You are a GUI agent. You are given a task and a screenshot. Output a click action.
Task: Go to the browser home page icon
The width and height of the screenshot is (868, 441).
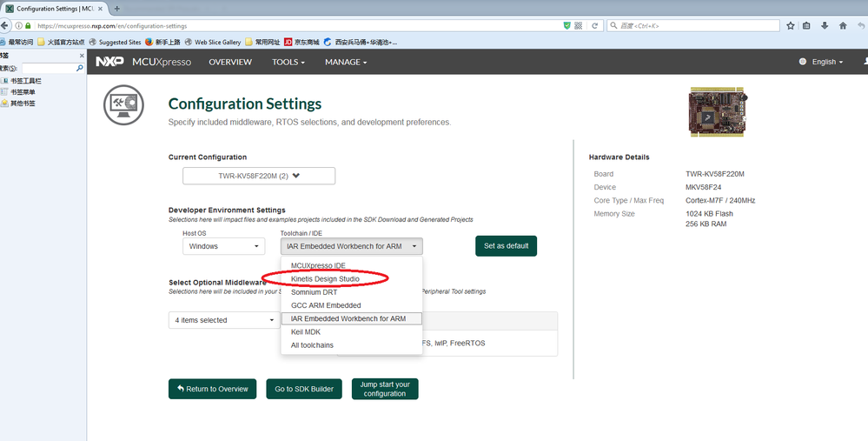(x=843, y=25)
